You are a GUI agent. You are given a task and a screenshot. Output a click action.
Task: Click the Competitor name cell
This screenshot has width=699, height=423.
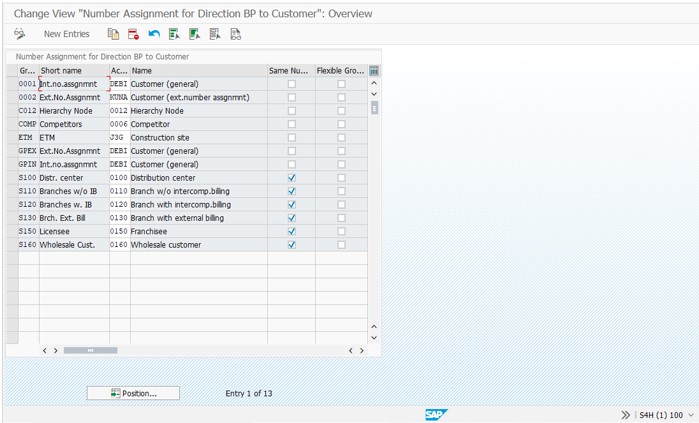(199, 124)
